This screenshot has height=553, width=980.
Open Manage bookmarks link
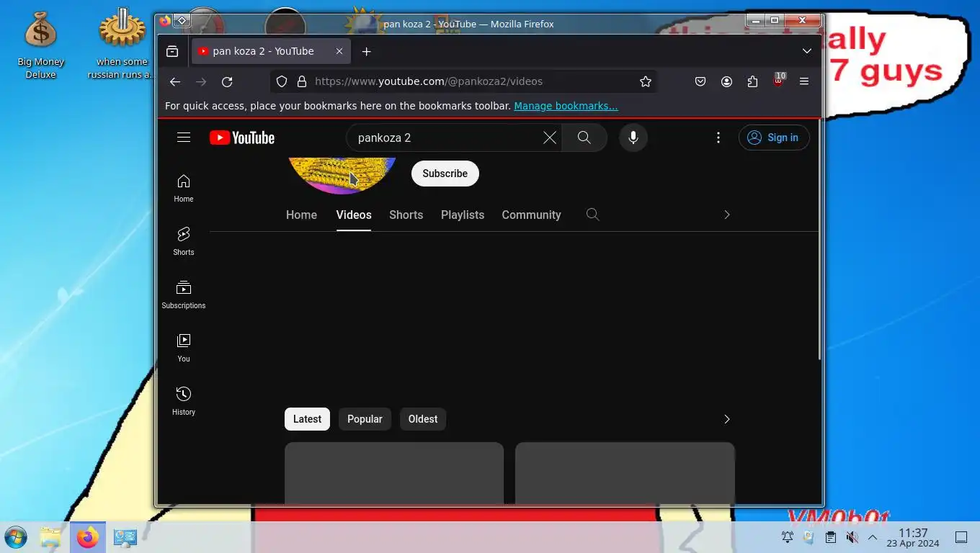tap(566, 106)
